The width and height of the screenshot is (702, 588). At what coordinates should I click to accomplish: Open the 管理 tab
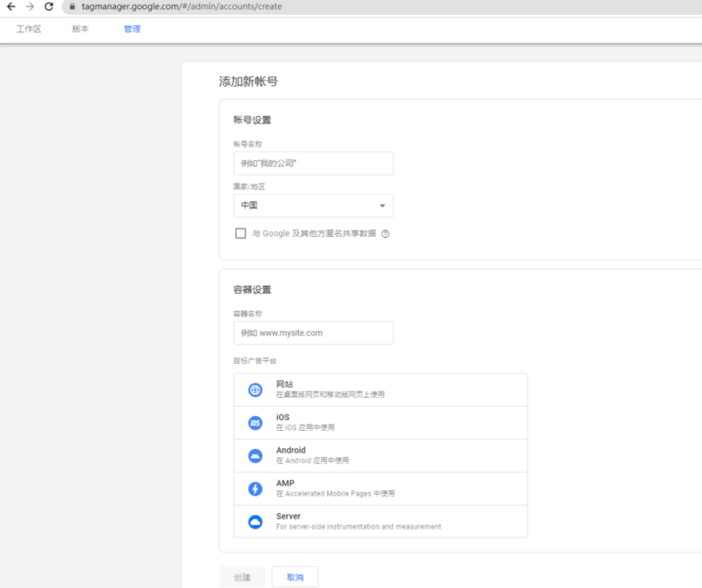click(132, 29)
